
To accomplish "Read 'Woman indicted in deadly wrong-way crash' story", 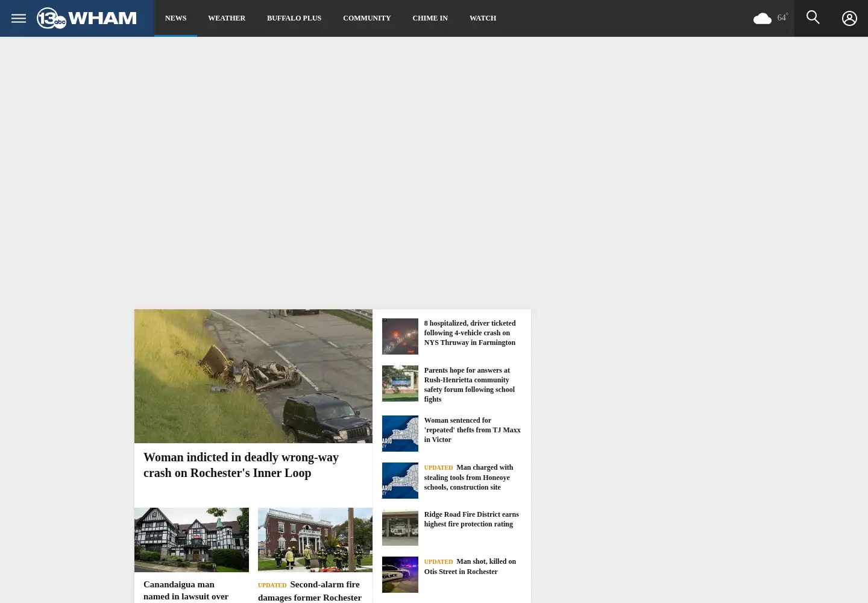I will tap(241, 465).
